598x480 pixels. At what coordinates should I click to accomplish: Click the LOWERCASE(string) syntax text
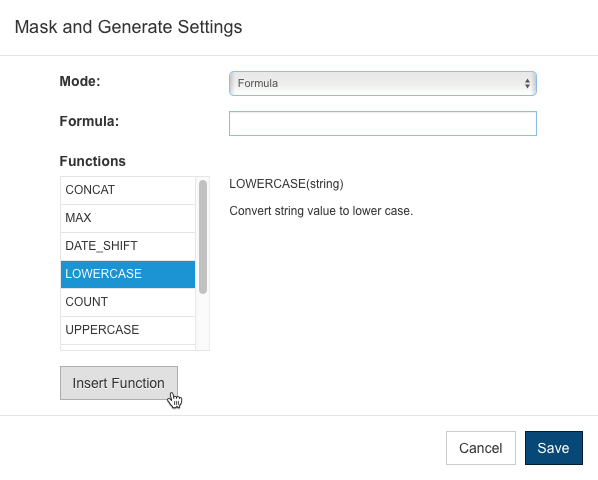click(x=286, y=184)
